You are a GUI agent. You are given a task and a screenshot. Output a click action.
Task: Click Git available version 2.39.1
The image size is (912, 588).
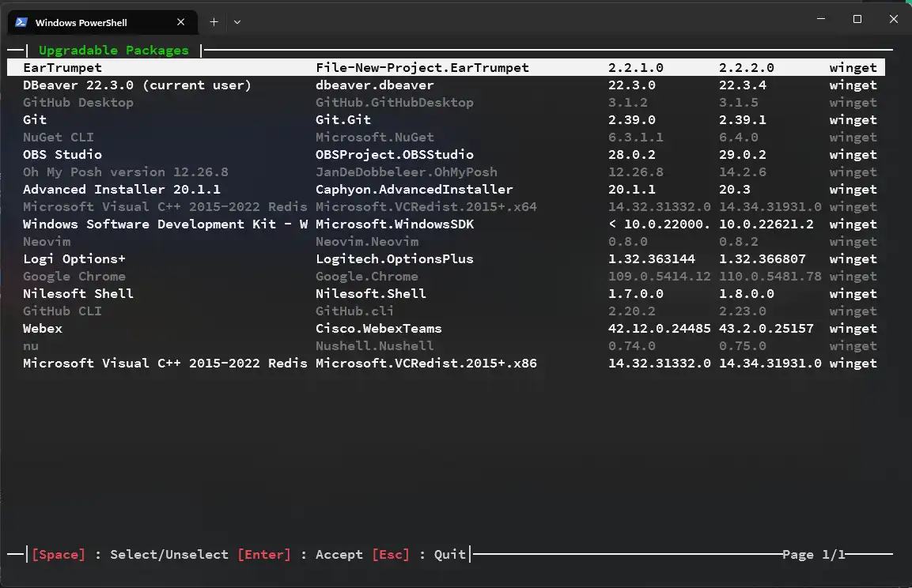pos(742,119)
